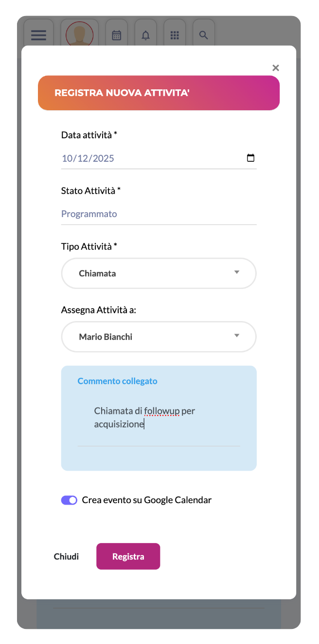Screen dimensions: 319x644
Task: Close the dialog with X icon
Action: click(276, 68)
